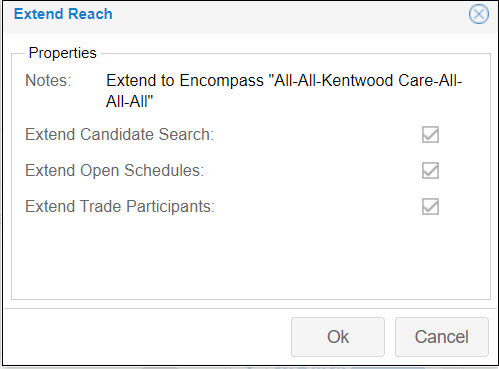Click the "Extend Trade Participants:" label text

click(x=120, y=207)
